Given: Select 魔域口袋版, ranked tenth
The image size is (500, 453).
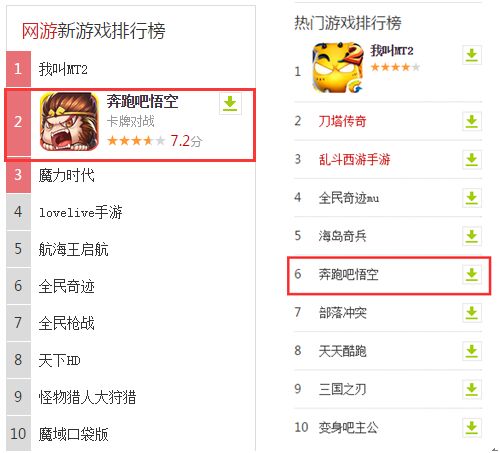Looking at the screenshot, I should click(74, 434).
